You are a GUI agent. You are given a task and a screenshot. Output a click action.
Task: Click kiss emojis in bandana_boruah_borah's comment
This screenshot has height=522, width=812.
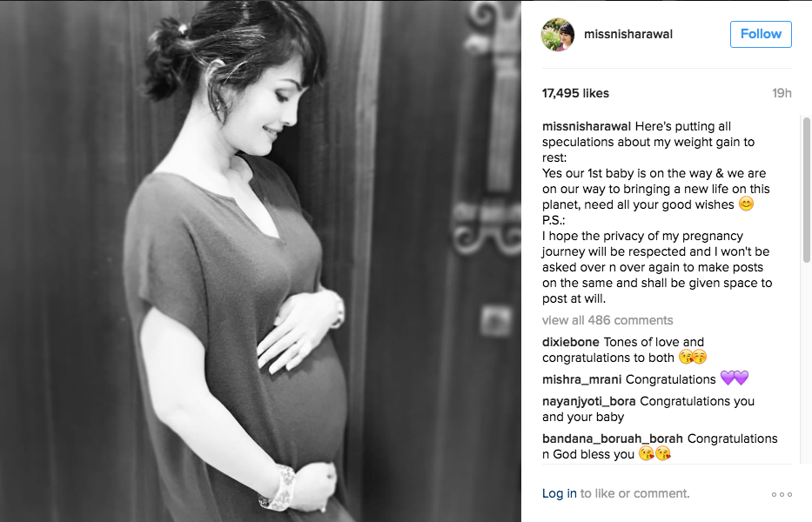click(654, 453)
